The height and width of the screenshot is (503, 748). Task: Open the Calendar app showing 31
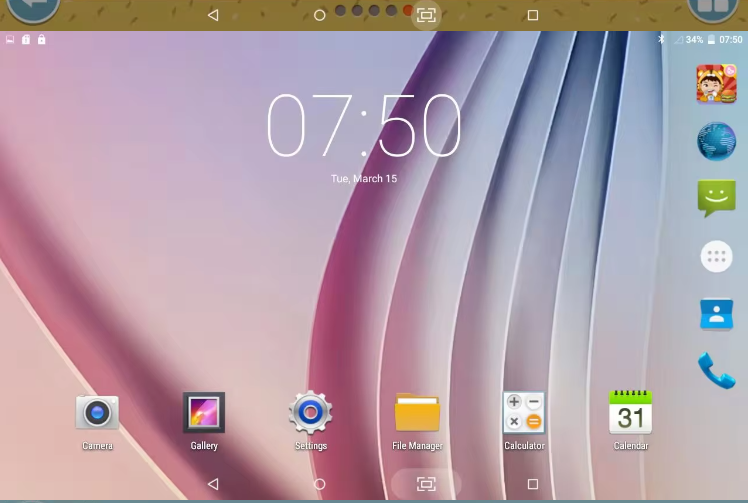pos(631,412)
